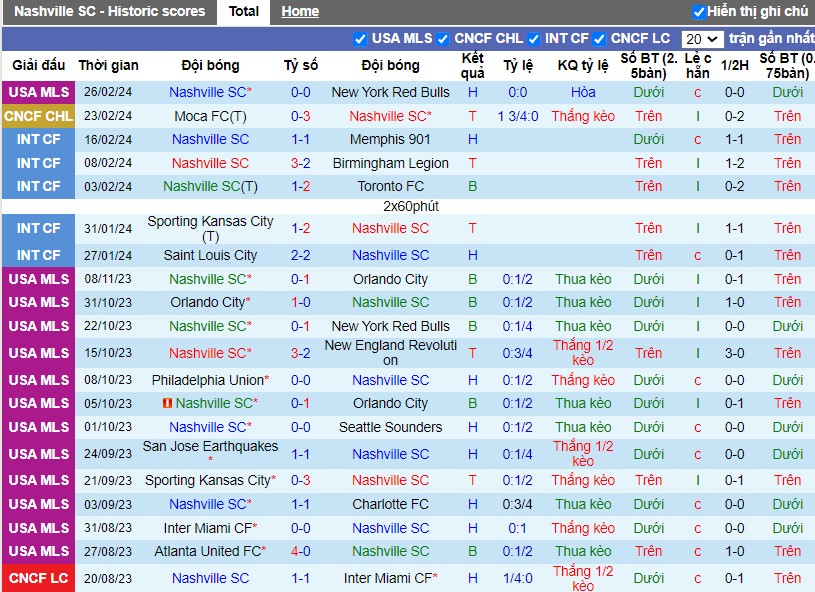
Task: Click Moca FC(T) team name
Action: [x=210, y=116]
